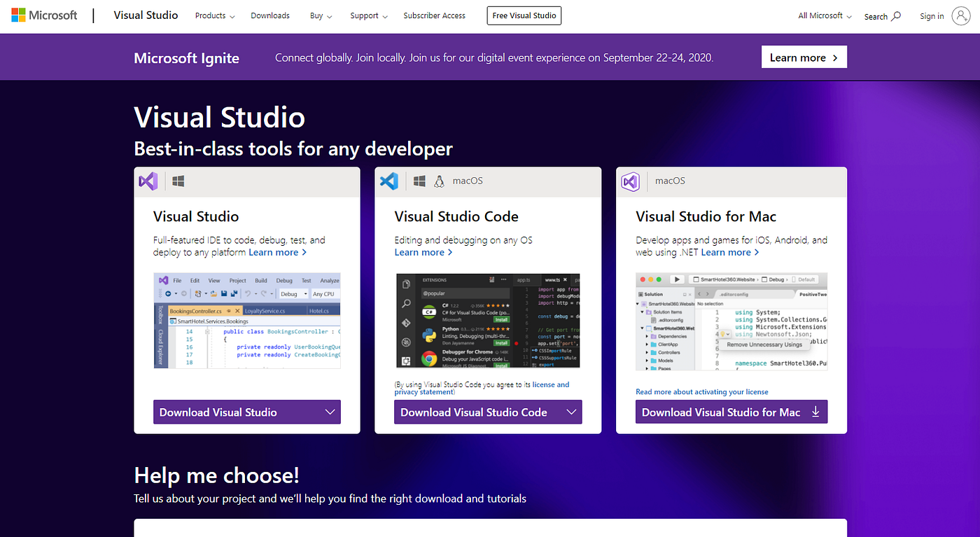Image resolution: width=980 pixels, height=537 pixels.
Task: Click the Free Visual Studio button
Action: [x=524, y=15]
